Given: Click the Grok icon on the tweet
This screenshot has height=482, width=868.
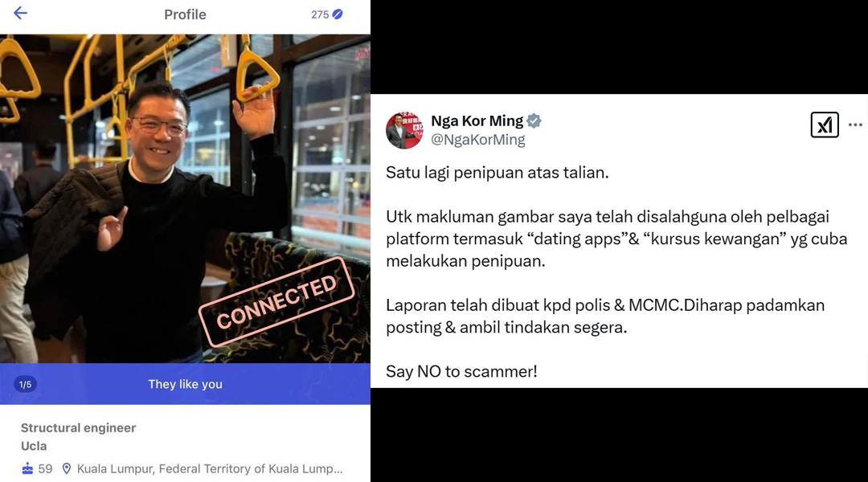Looking at the screenshot, I should click(825, 125).
